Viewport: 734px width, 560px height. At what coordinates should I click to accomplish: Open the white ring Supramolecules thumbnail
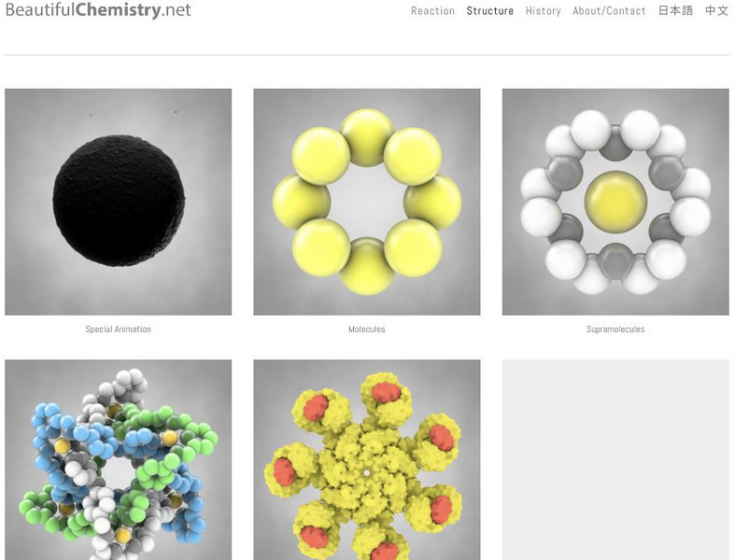615,202
